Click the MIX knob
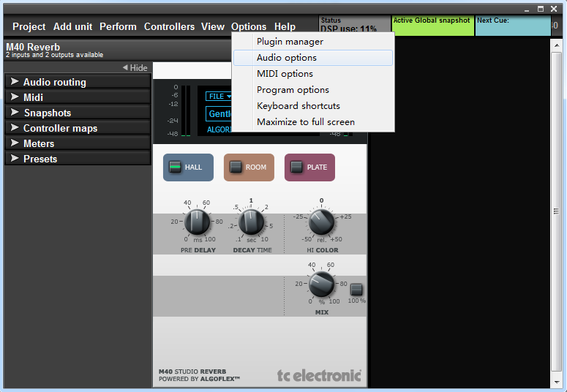 pos(321,284)
